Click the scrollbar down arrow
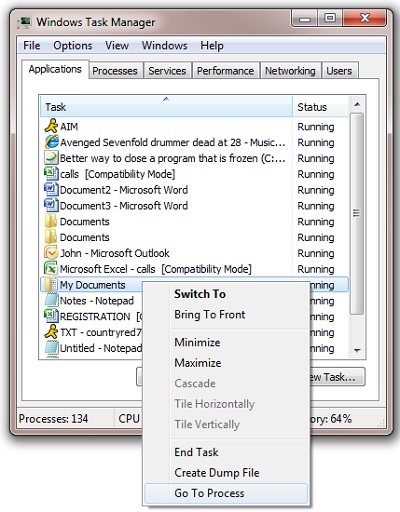400x512 pixels. (x=357, y=350)
